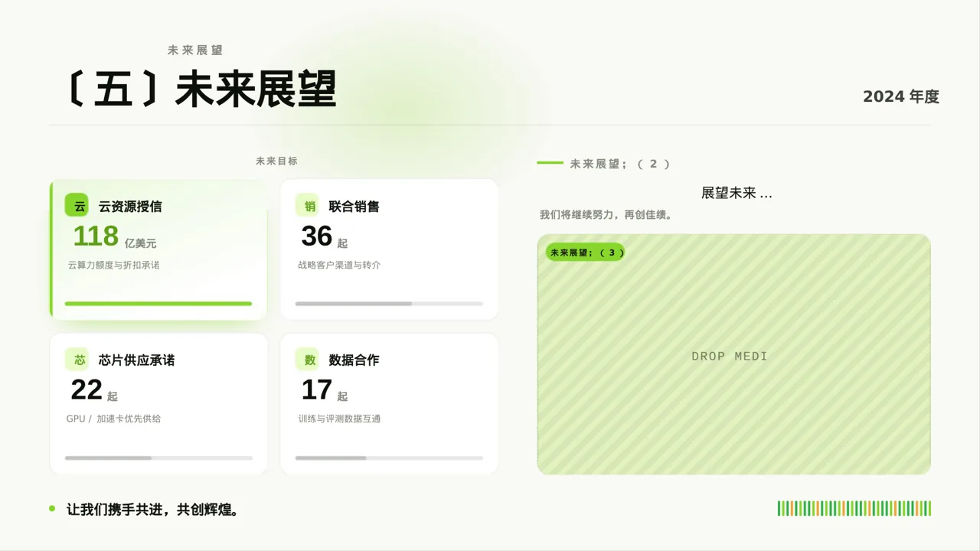Click the 22 起 value

pyautogui.click(x=93, y=390)
